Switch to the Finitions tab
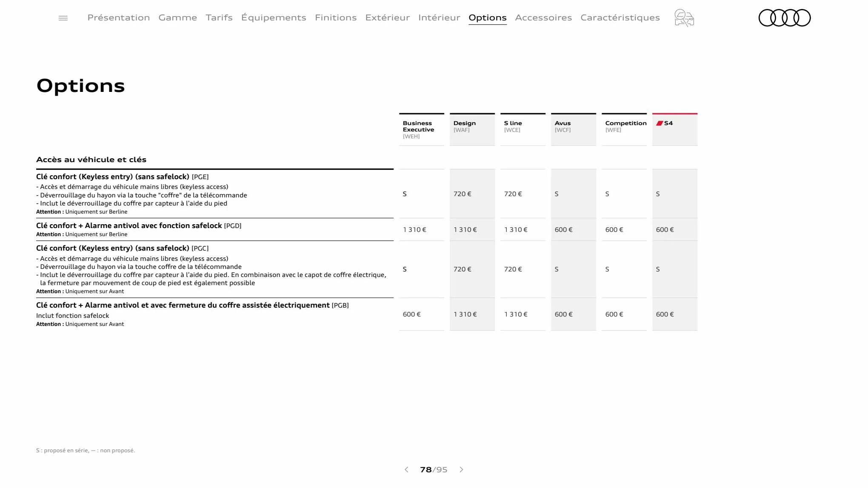This screenshot has width=868, height=488. coord(336,17)
